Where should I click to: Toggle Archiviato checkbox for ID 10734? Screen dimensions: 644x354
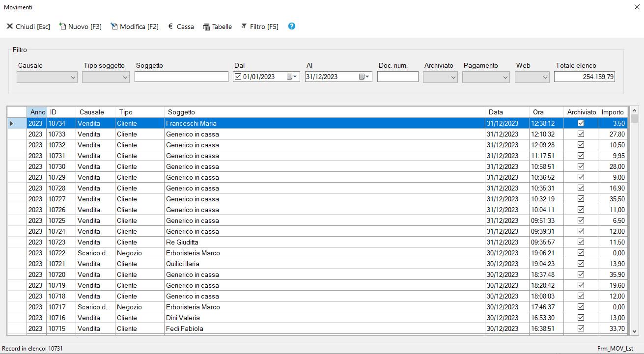581,123
